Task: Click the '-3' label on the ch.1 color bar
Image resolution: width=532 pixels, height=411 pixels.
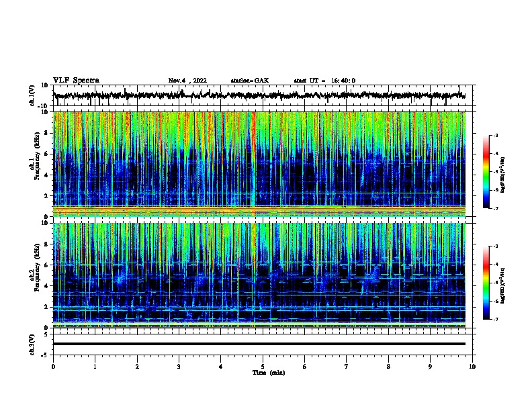Action: (x=495, y=135)
